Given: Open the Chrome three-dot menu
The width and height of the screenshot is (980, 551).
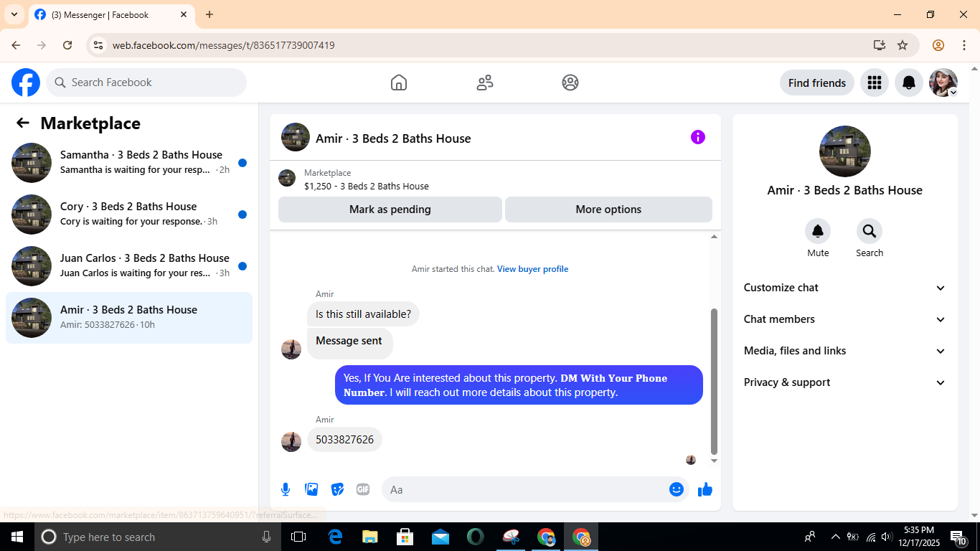Looking at the screenshot, I should coord(963,45).
